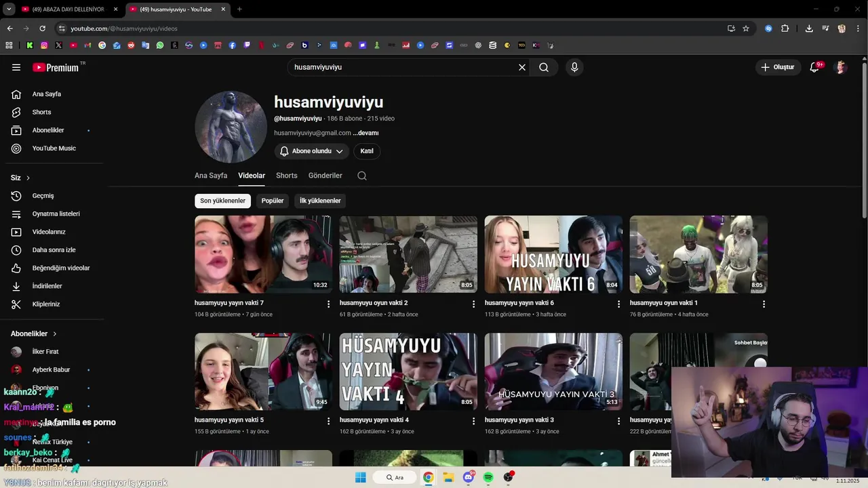
Task: Open more options for yayın vakti 3
Action: tap(618, 421)
